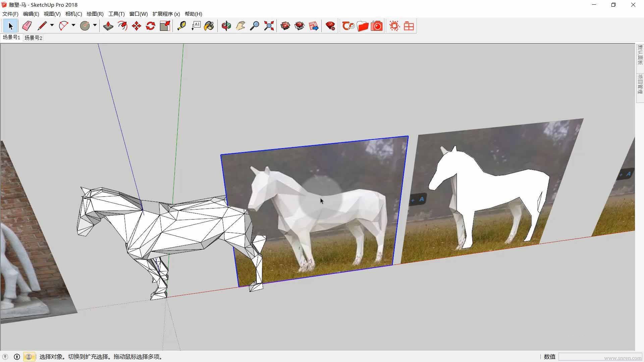The image size is (644, 362).
Task: Pick the Tape Measure tool
Action: pos(181,26)
